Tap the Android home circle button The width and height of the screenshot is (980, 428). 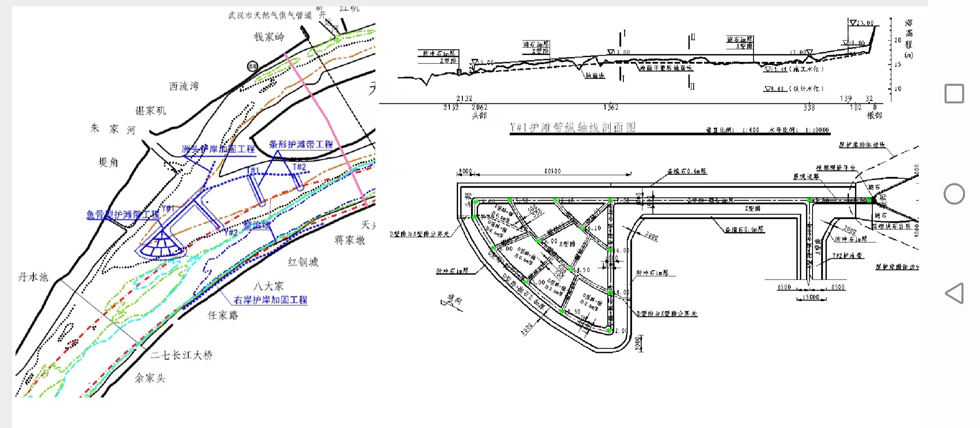tap(954, 194)
